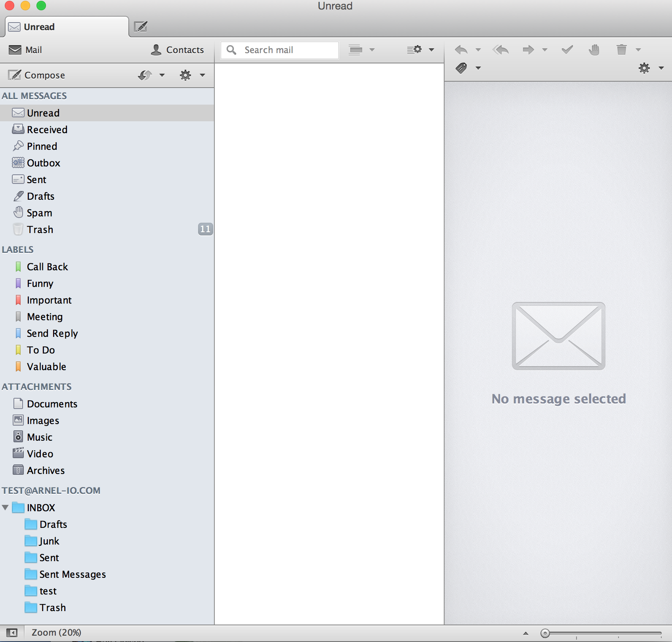The image size is (672, 642).
Task: Click the Zoom (20%) status text
Action: coord(56,632)
